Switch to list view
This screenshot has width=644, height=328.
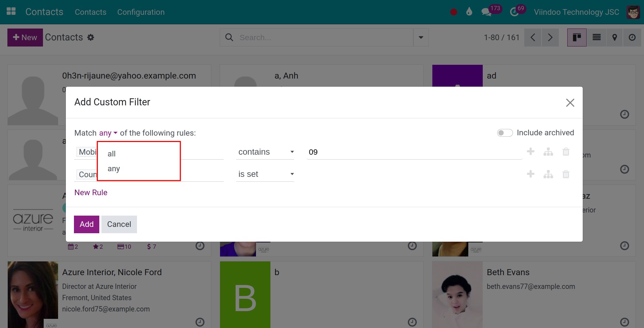(x=596, y=37)
